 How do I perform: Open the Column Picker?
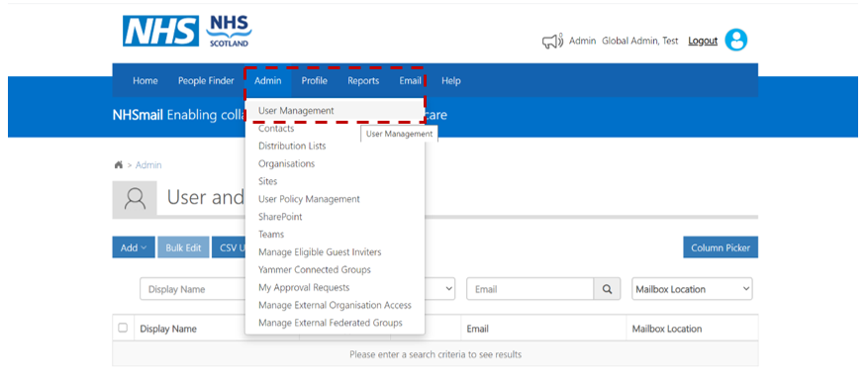(x=721, y=247)
